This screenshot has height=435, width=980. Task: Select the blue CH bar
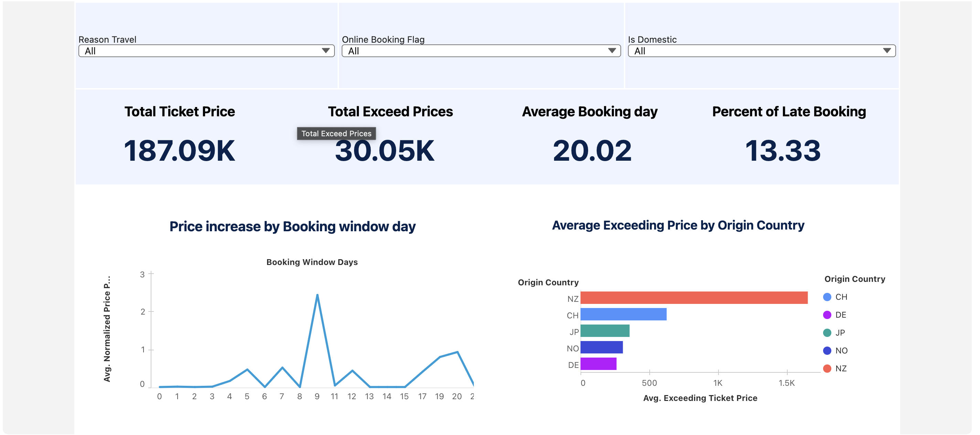point(623,314)
